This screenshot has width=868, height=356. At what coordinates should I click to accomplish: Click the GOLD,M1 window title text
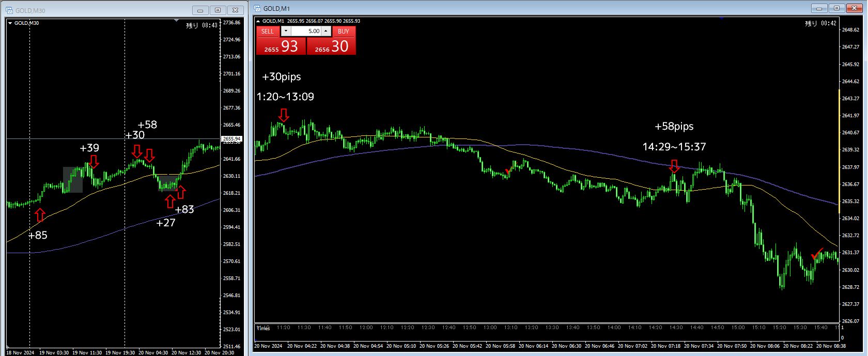tap(276, 9)
